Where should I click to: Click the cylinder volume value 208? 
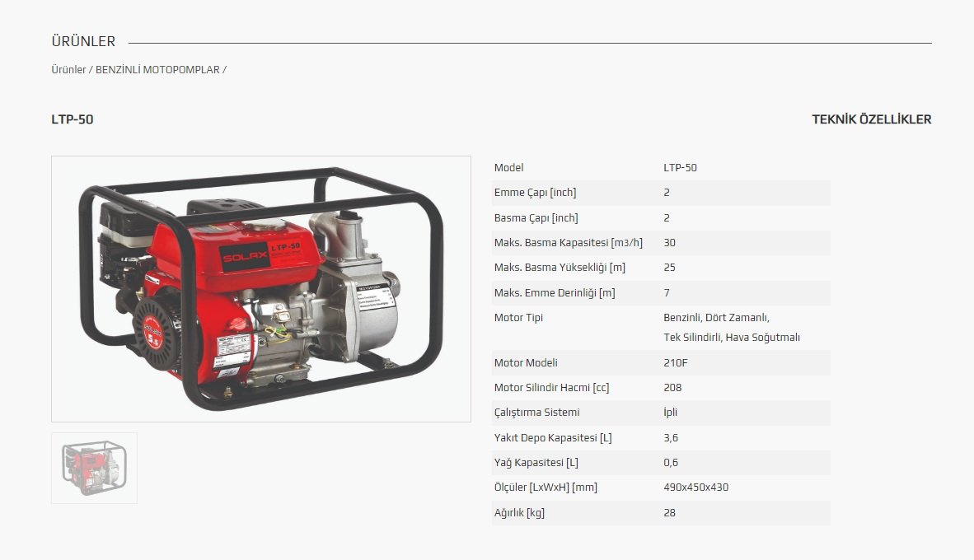point(672,387)
